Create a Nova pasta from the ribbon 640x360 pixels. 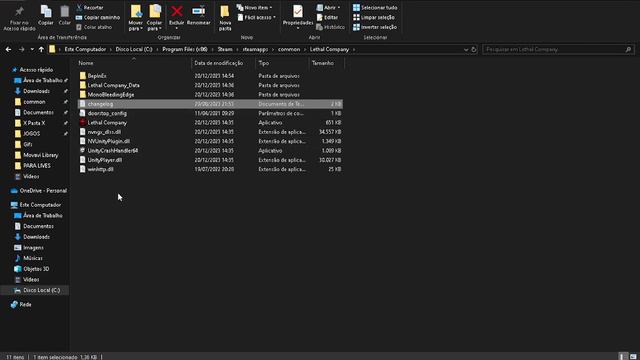[x=225, y=18]
